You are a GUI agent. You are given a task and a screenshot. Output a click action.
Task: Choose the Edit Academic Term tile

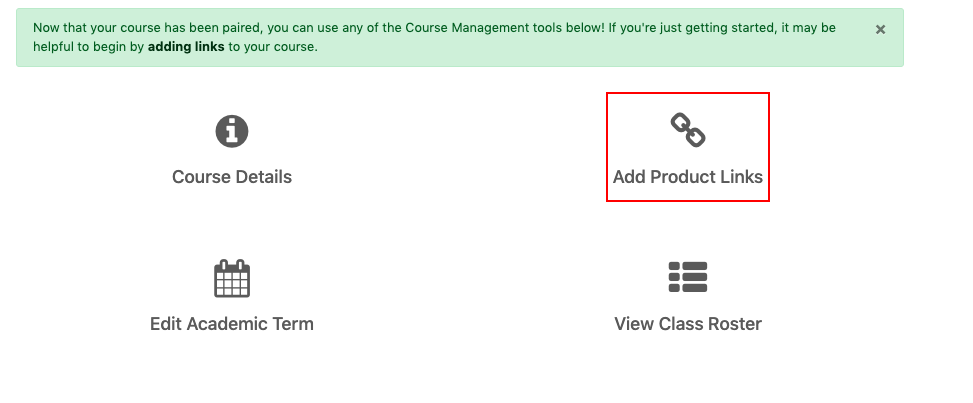pos(231,297)
